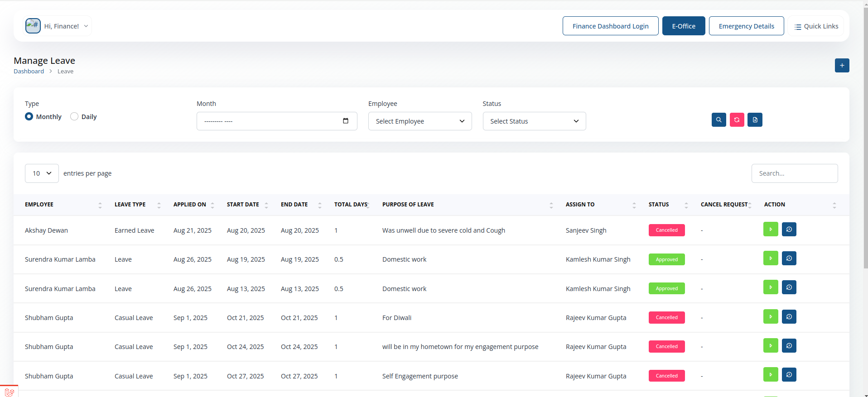
Task: Click 'For Diwali' purpose text
Action: point(397,318)
